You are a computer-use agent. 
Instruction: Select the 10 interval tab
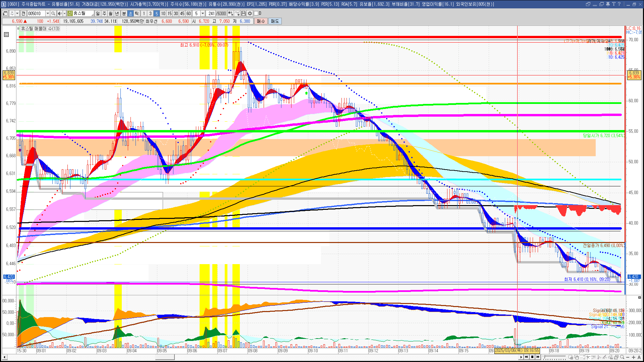click(x=163, y=13)
